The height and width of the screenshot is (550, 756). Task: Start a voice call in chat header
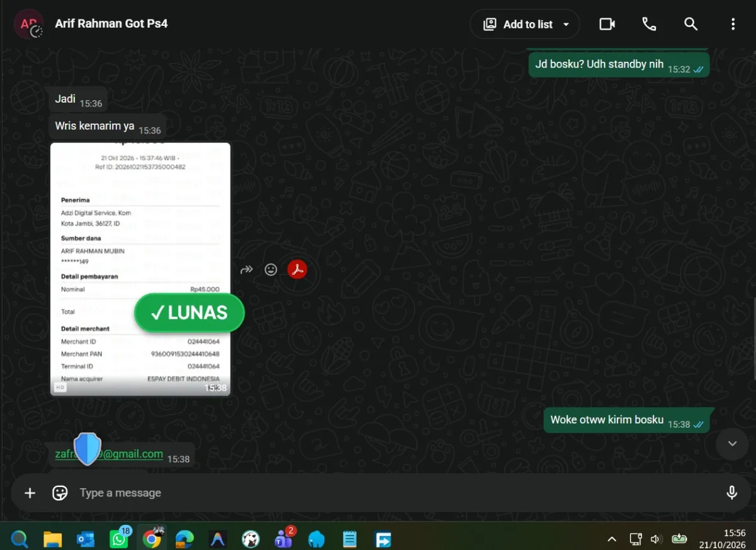click(x=649, y=24)
